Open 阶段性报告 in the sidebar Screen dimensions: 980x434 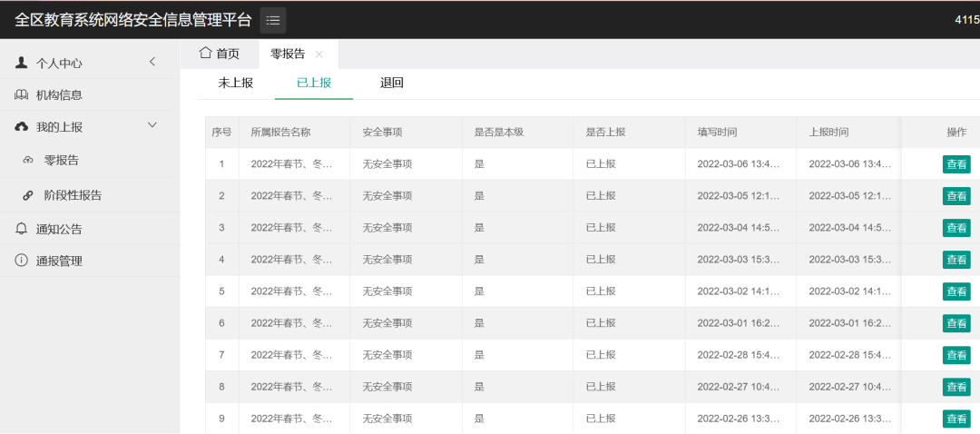pyautogui.click(x=73, y=195)
